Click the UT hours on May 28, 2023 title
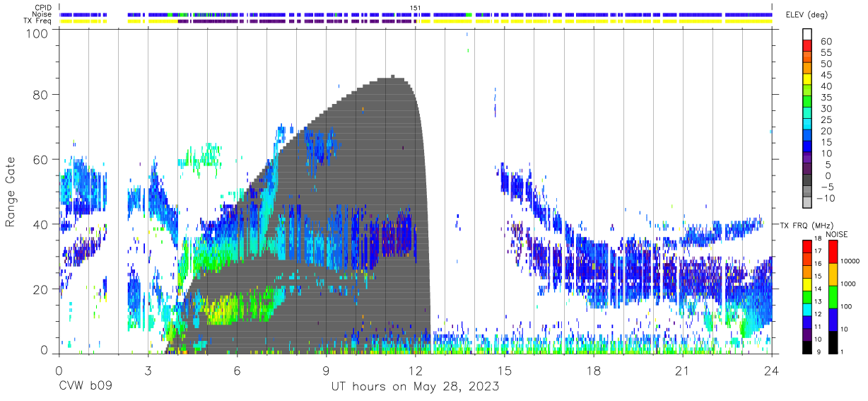 pos(415,387)
